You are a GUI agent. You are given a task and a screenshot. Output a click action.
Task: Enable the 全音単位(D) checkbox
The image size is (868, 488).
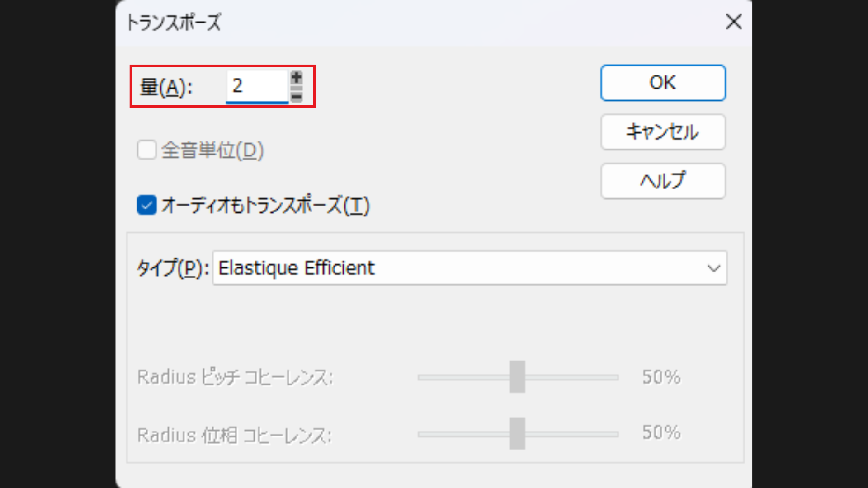[146, 150]
